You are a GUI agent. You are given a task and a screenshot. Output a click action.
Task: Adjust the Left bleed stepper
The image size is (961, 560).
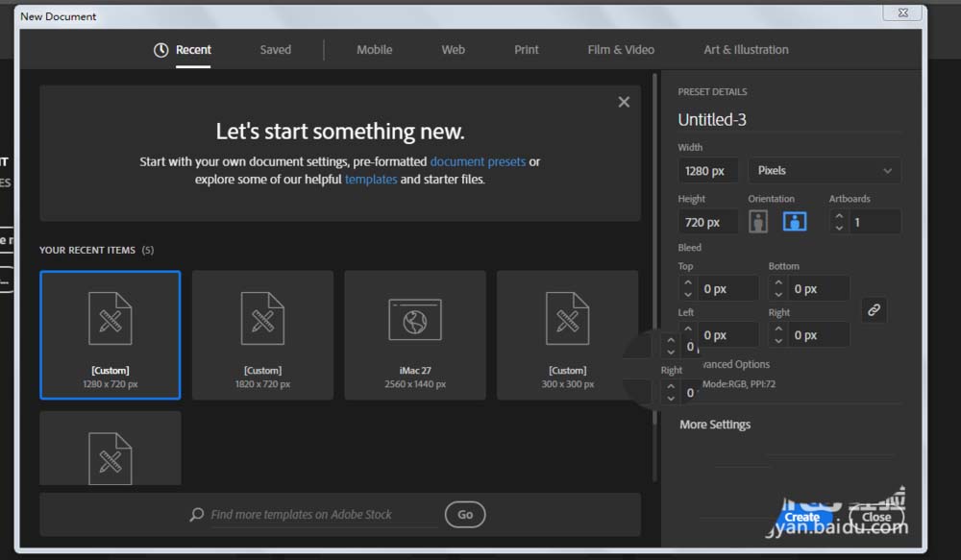(688, 332)
